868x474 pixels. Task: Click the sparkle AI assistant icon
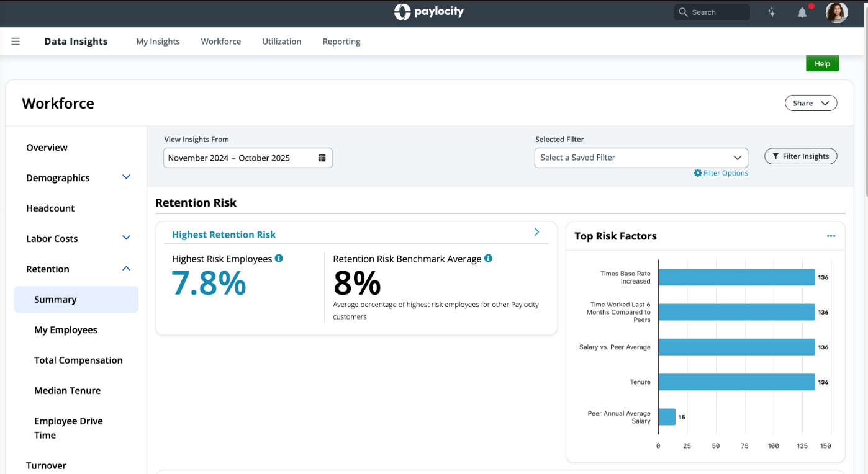pyautogui.click(x=771, y=11)
